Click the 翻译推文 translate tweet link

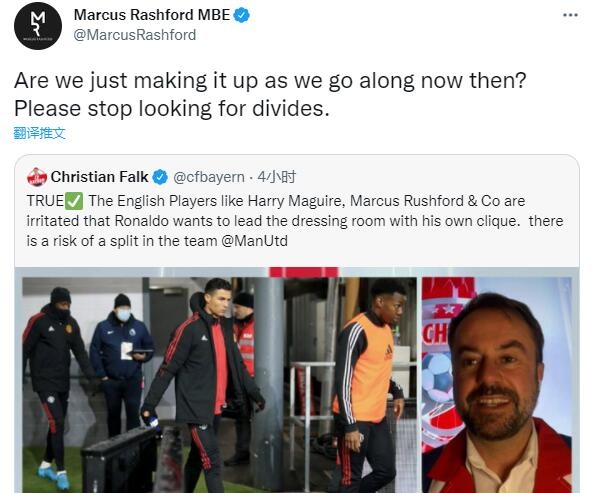(39, 133)
